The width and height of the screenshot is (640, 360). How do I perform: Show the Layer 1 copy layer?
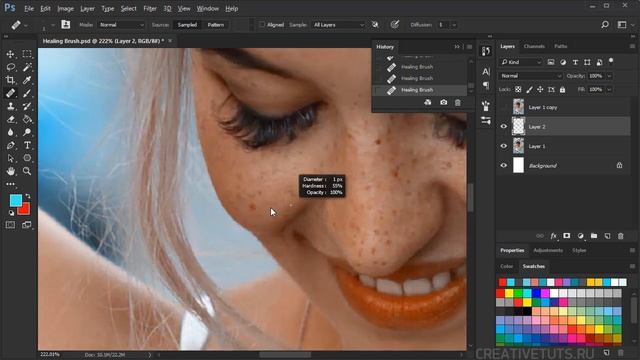[x=503, y=107]
